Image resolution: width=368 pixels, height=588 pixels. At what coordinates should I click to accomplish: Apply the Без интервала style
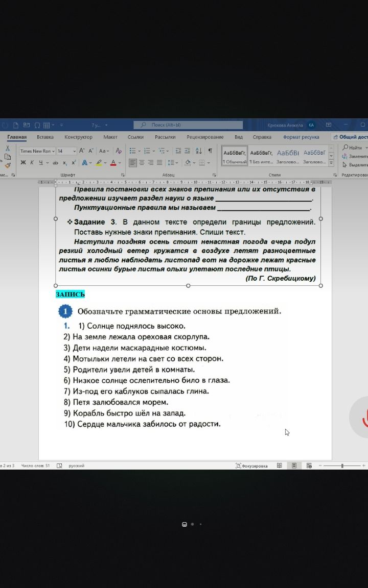(x=261, y=156)
